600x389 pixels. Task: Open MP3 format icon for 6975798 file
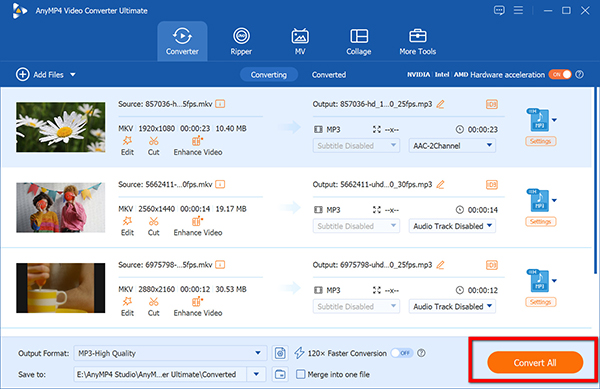pos(538,281)
